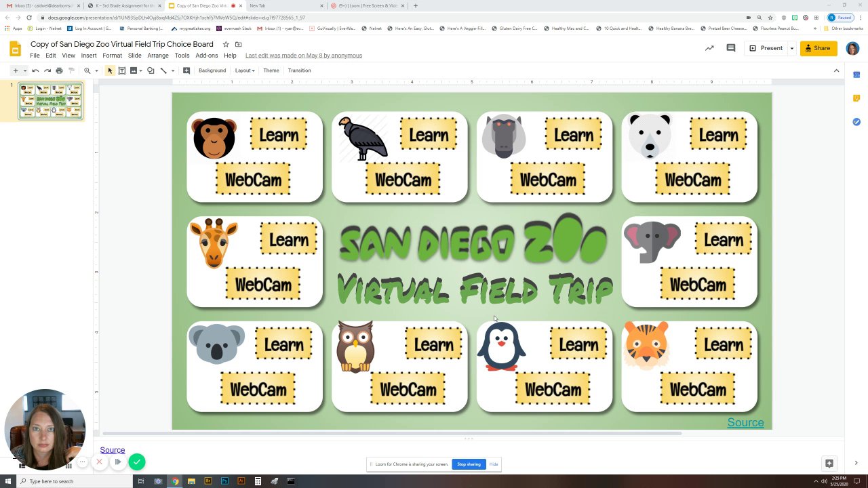Image resolution: width=868 pixels, height=488 pixels.
Task: Select the Line tool
Action: click(x=163, y=70)
